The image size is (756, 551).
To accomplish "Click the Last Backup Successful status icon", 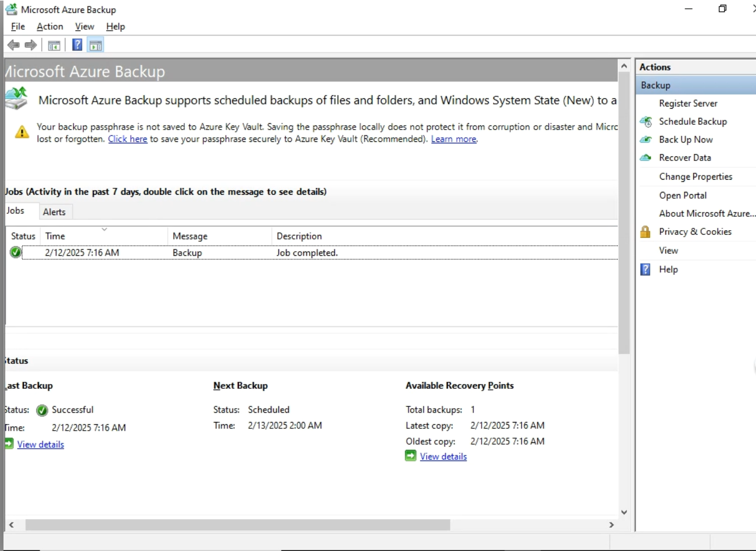I will [x=42, y=410].
